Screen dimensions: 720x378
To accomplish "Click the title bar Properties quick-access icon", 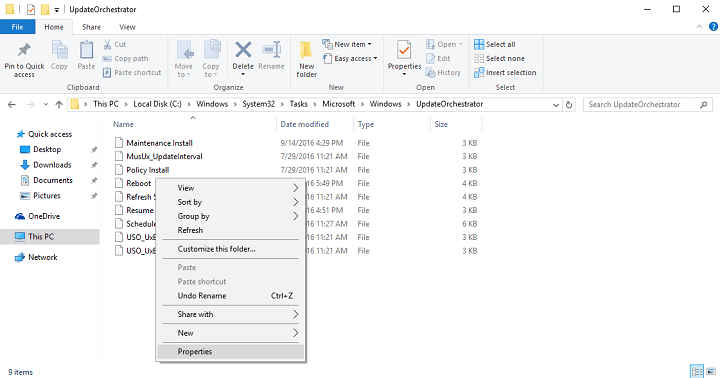I will (31, 9).
